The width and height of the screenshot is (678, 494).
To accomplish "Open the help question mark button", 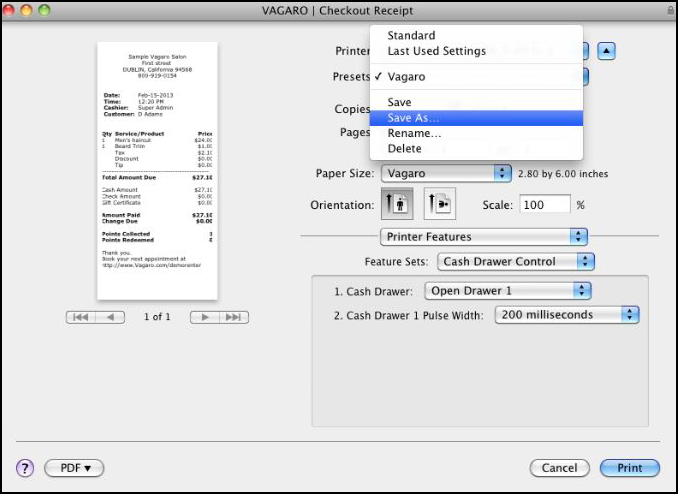I will (x=25, y=468).
